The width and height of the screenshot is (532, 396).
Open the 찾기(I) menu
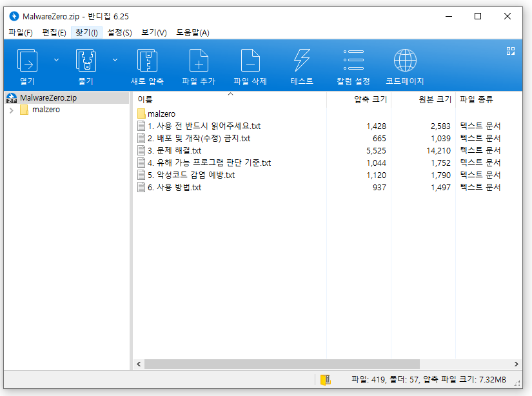86,33
